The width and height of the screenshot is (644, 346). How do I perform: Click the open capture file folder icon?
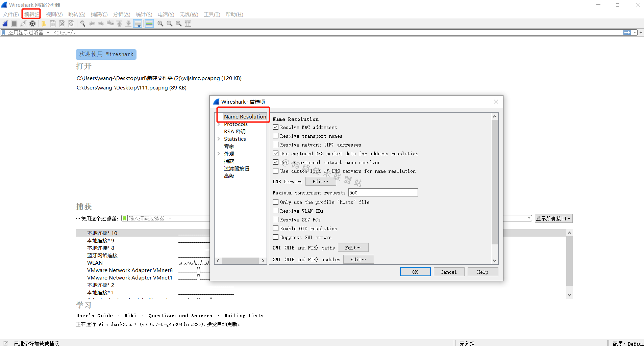tap(44, 24)
